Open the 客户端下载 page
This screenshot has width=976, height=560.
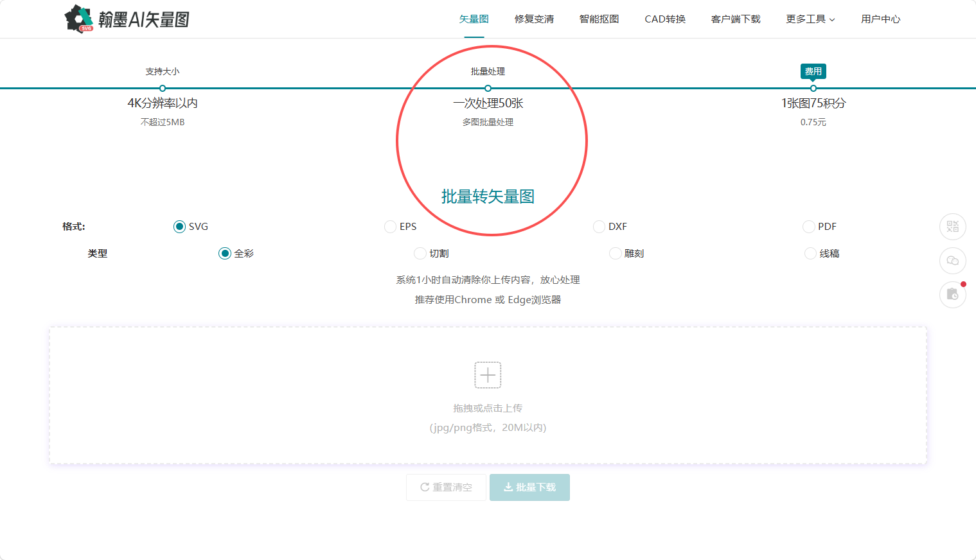736,19
